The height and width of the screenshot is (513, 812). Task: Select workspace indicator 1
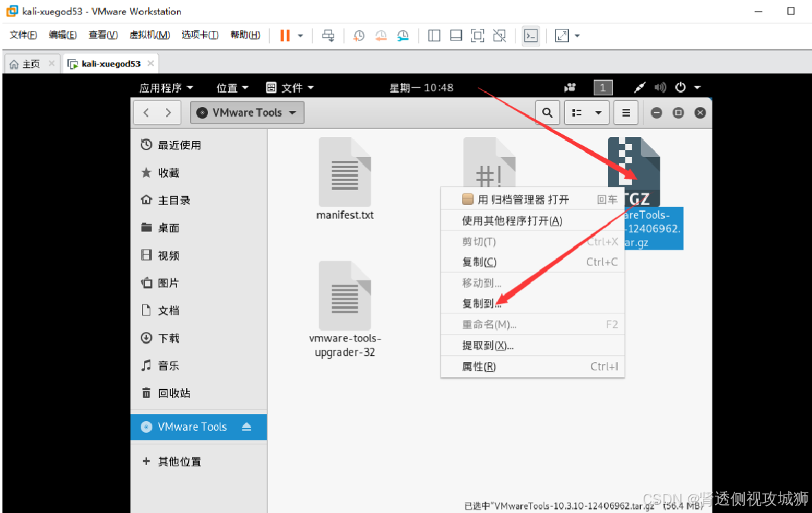[x=603, y=88]
